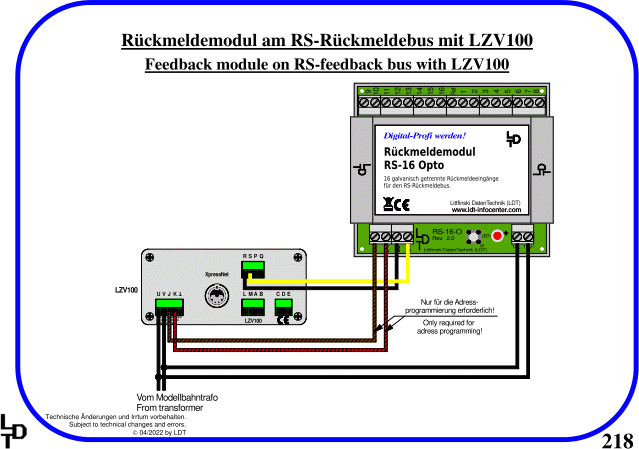Click the WEEE crossed-bin symbol on the label

click(388, 204)
